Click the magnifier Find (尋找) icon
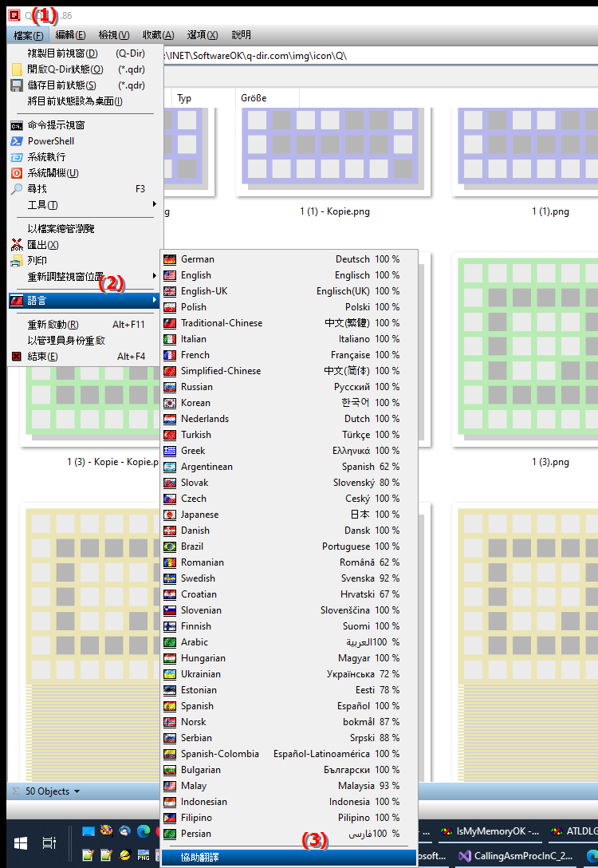Screen dimensions: 598x868 click(x=17, y=189)
